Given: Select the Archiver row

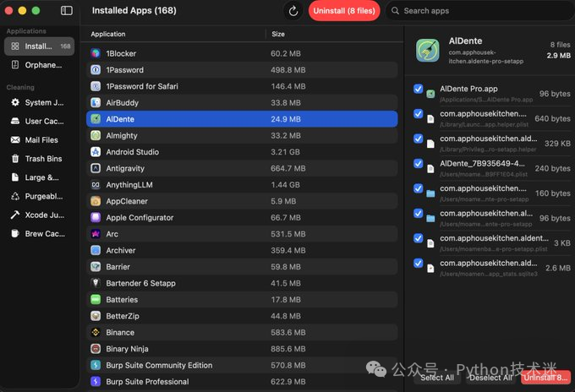Looking at the screenshot, I should tap(242, 250).
